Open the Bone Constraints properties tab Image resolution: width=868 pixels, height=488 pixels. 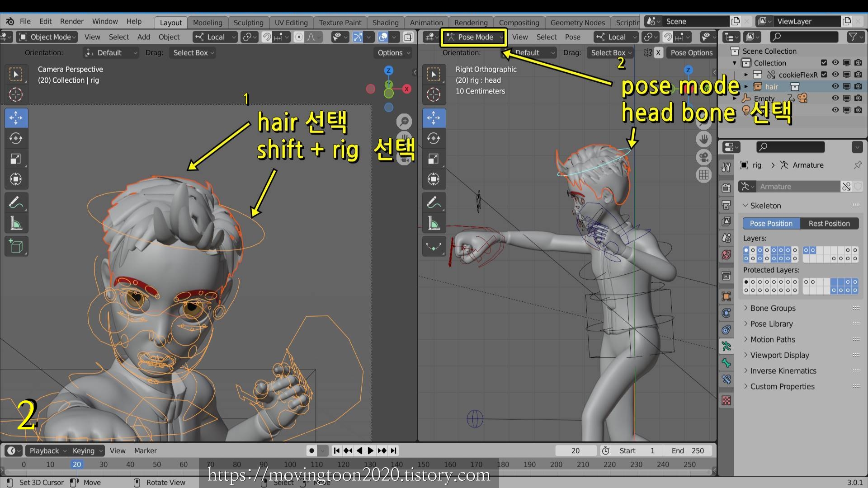pyautogui.click(x=726, y=379)
